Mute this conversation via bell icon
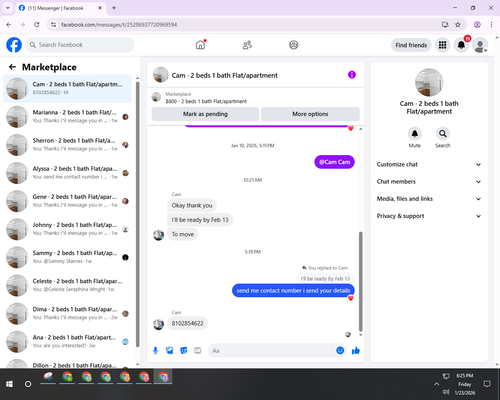 click(x=415, y=134)
